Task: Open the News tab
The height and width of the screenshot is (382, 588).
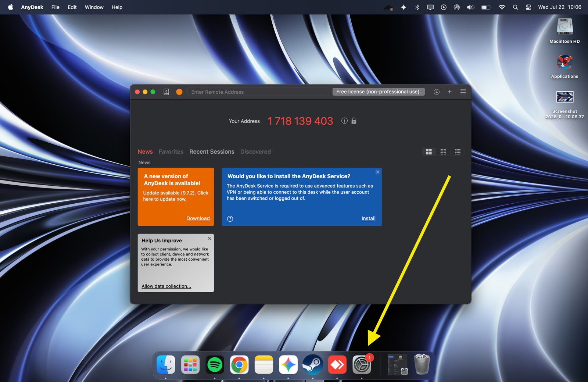Action: [x=145, y=151]
